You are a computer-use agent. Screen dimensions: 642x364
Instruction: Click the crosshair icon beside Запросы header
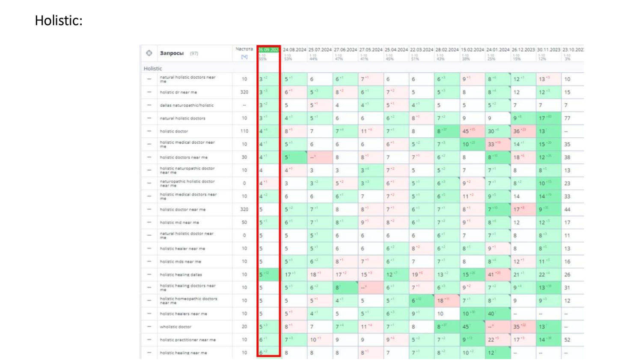pyautogui.click(x=149, y=53)
